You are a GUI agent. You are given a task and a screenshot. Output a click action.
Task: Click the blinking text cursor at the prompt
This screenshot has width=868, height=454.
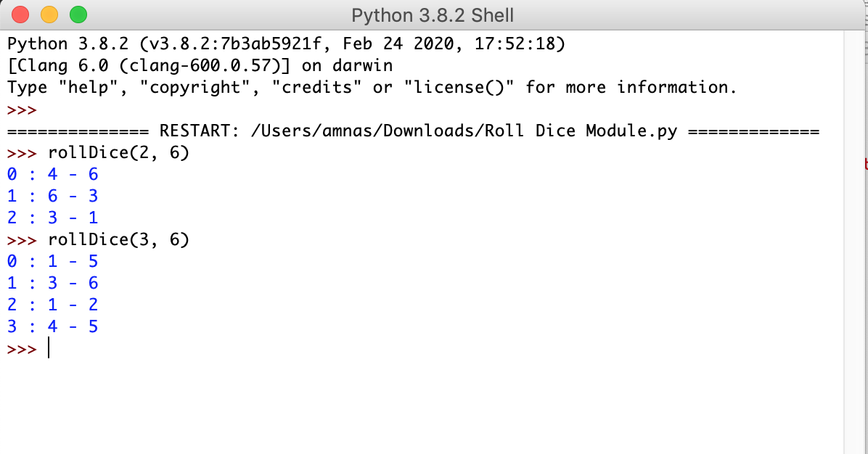pos(48,348)
